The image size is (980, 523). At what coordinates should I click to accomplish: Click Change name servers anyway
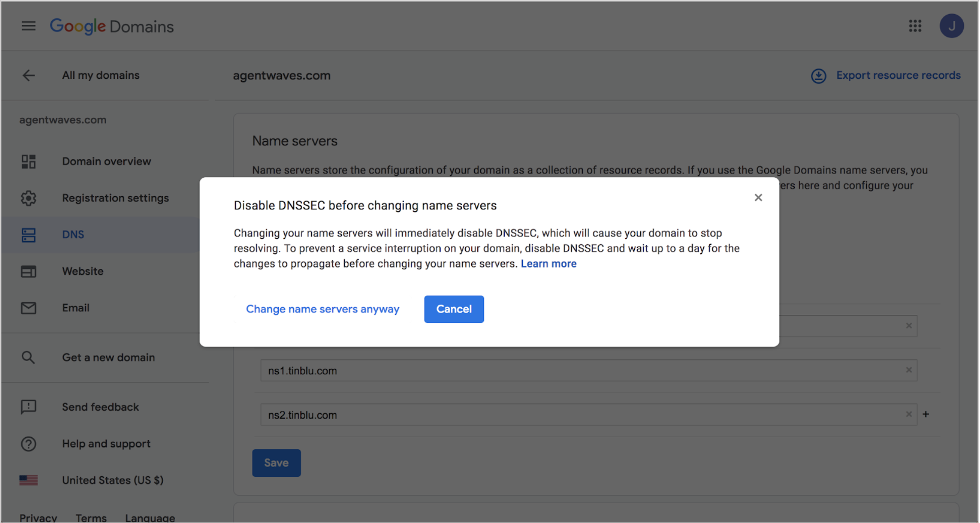[x=322, y=309]
